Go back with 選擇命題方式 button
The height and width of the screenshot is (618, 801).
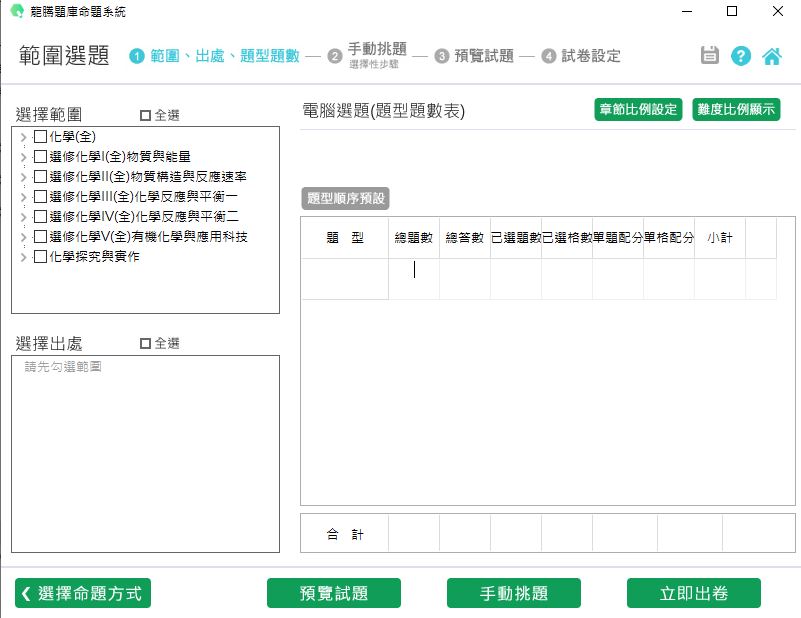coord(83,593)
